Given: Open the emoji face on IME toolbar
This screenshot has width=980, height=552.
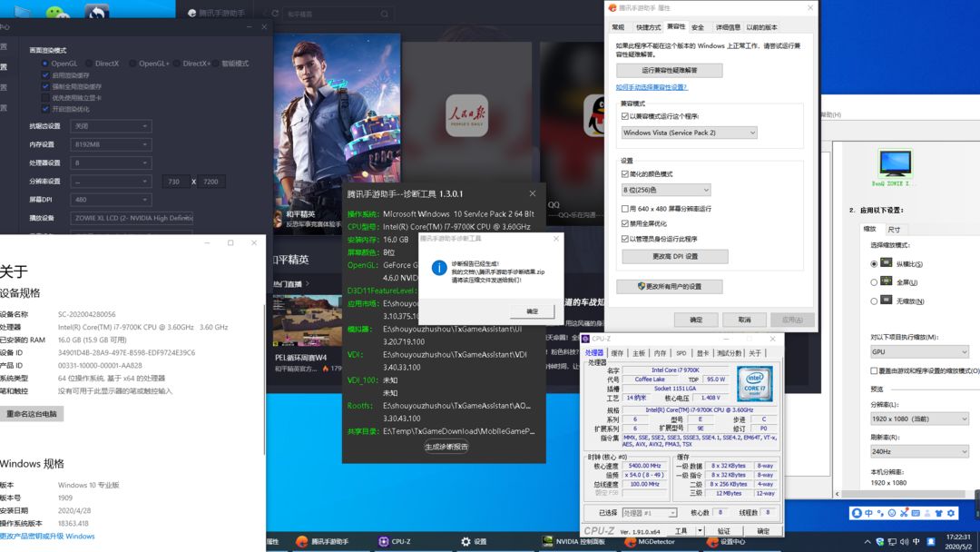Looking at the screenshot, I should pos(892,513).
